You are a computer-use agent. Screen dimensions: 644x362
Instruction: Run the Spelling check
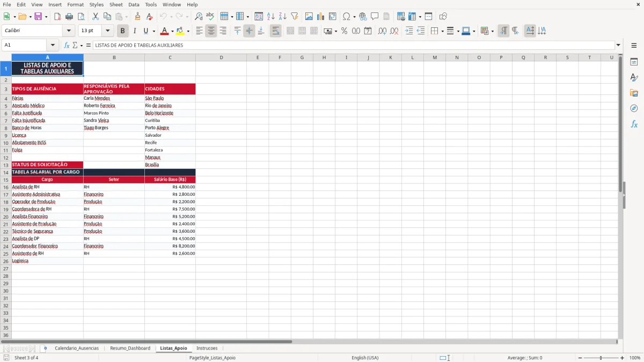point(210,17)
